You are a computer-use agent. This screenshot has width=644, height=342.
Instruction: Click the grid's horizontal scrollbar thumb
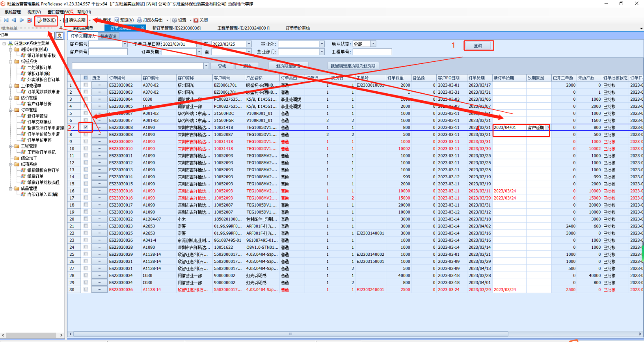290,334
